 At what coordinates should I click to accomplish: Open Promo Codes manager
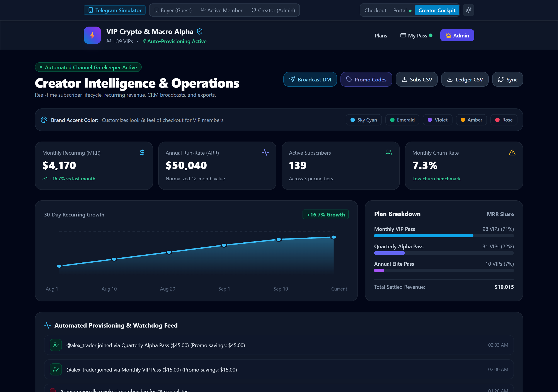tap(366, 79)
